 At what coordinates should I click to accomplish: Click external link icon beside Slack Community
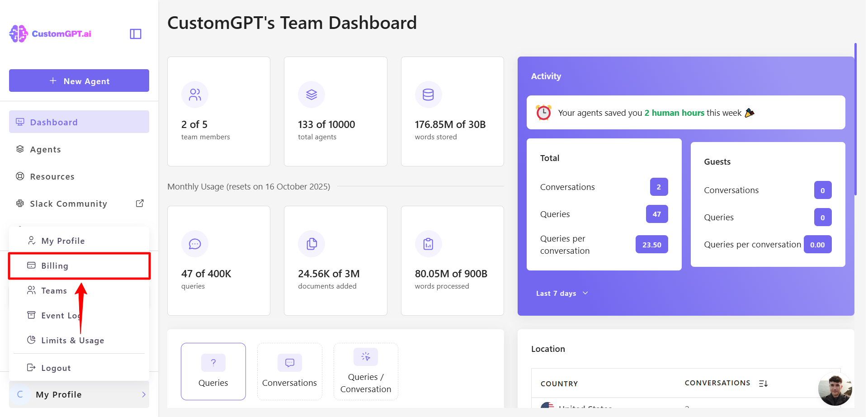(140, 204)
